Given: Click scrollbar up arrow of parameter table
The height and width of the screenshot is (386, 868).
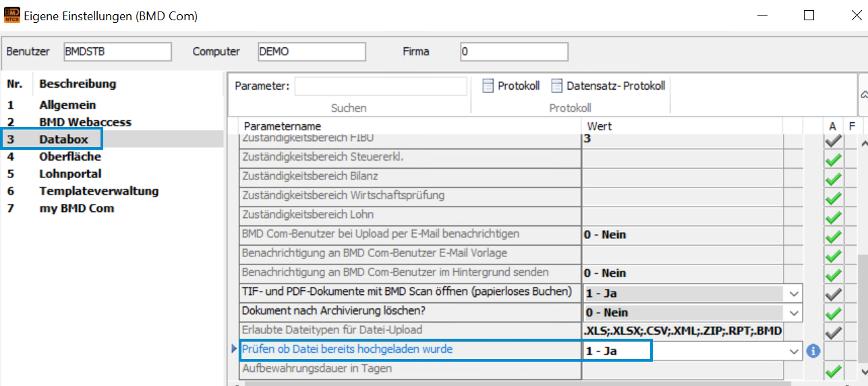Looking at the screenshot, I should coord(863,143).
